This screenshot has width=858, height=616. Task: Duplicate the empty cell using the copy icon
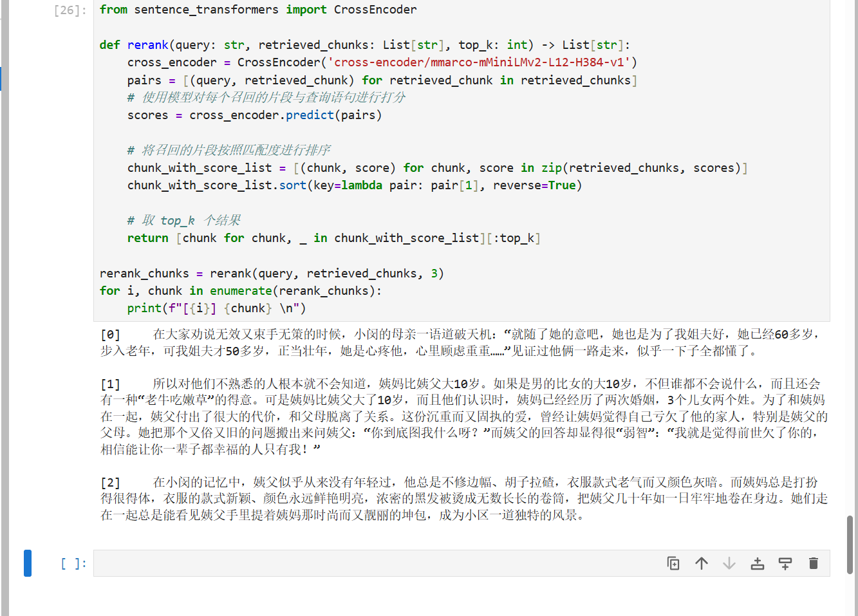click(673, 564)
